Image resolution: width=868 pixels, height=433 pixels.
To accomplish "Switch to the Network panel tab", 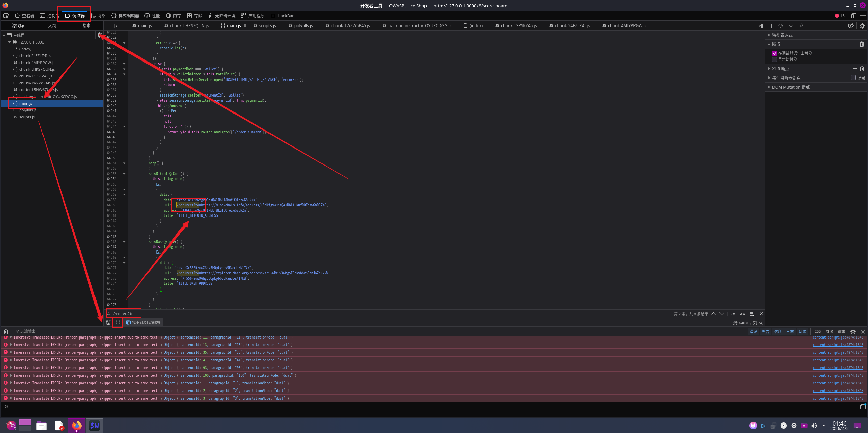I will [98, 16].
